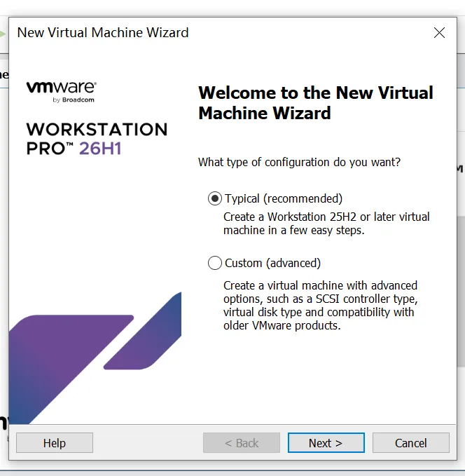Click the "SCSI controller type" custom description text
465x476 pixels.
click(x=320, y=306)
